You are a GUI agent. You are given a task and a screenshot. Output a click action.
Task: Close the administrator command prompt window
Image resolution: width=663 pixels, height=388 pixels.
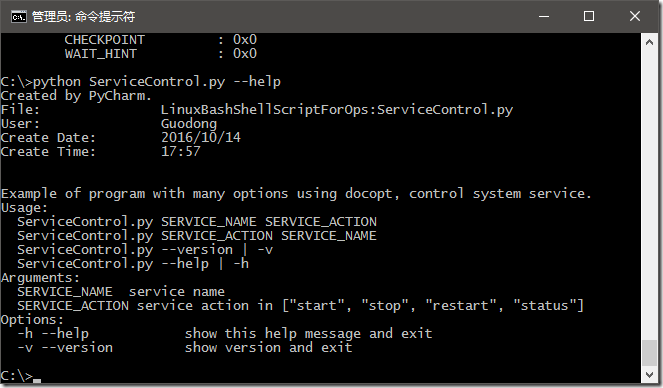pos(635,16)
